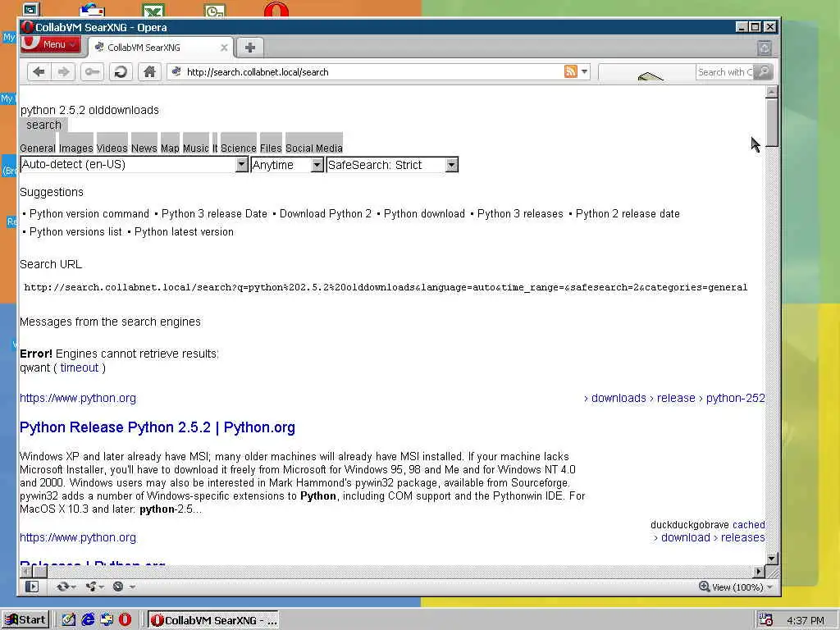Click the Python versions list suggestion
The width and height of the screenshot is (840, 630).
coord(75,232)
